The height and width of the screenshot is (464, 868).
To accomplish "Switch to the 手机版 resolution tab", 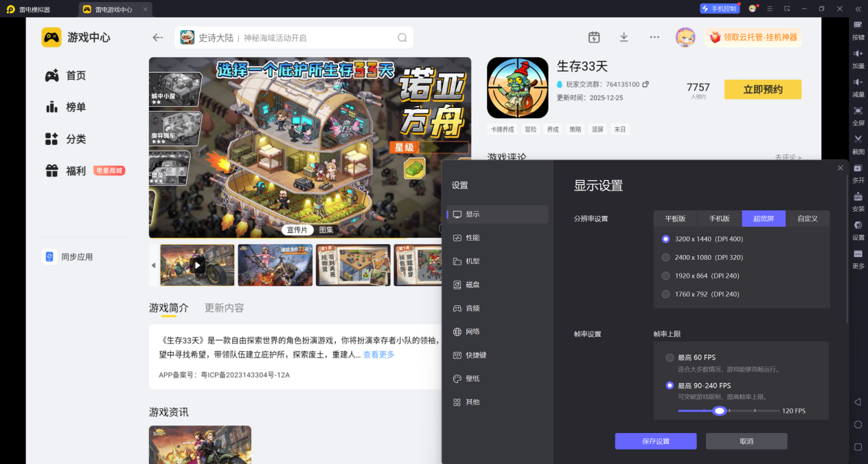I will click(720, 219).
